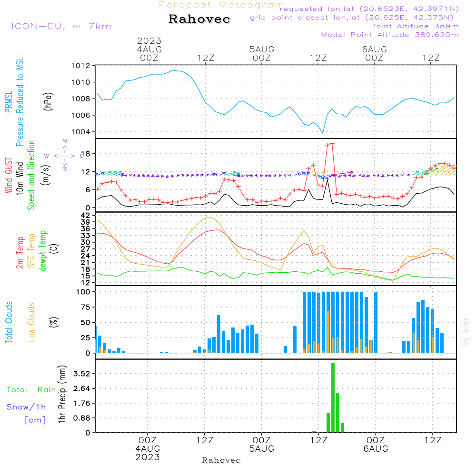Image resolution: width=476 pixels, height=476 pixels.
Task: Click the '(m/s)' wind unit label
Action: [45, 175]
